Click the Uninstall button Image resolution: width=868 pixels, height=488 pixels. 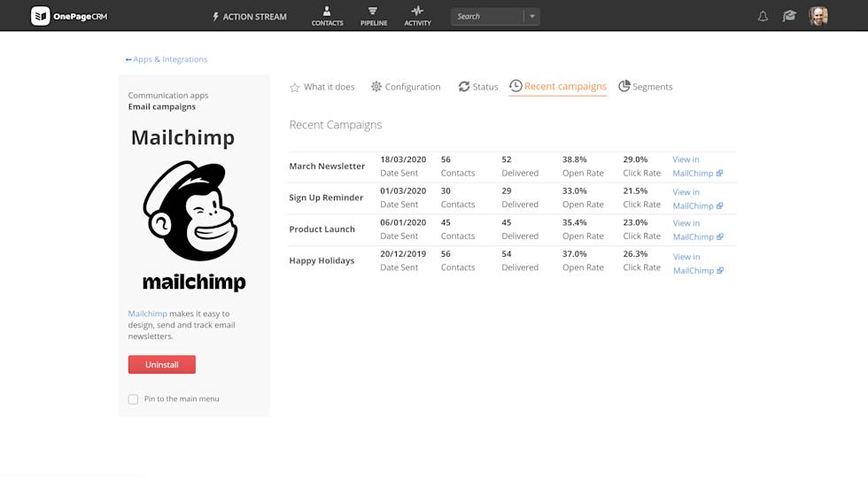tap(161, 365)
